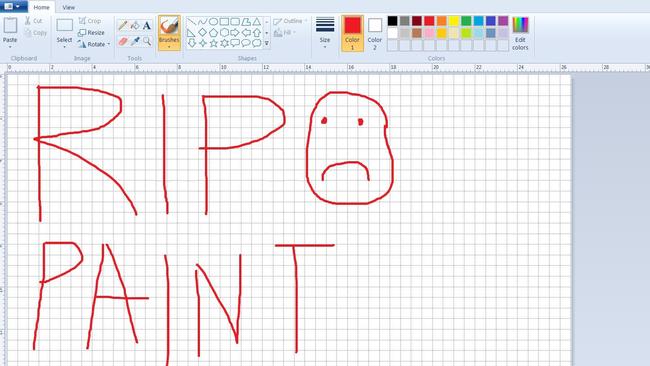Choose the Curve shape

coord(202,22)
